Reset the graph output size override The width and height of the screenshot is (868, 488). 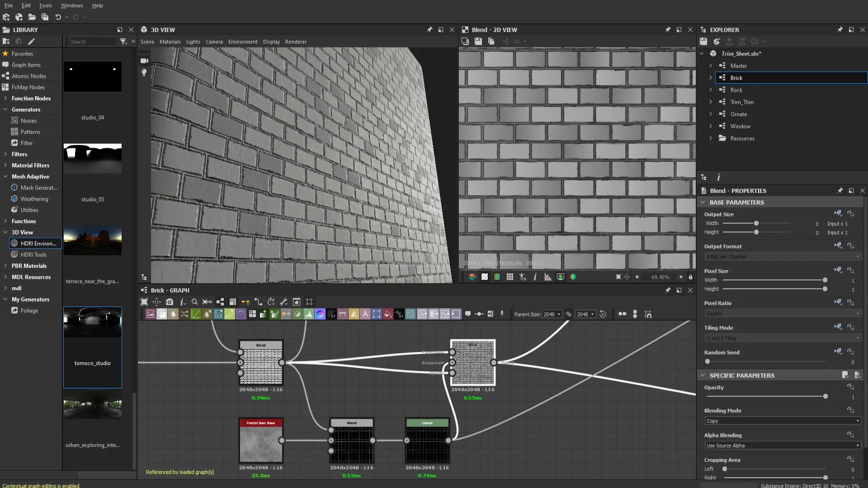pyautogui.click(x=603, y=314)
